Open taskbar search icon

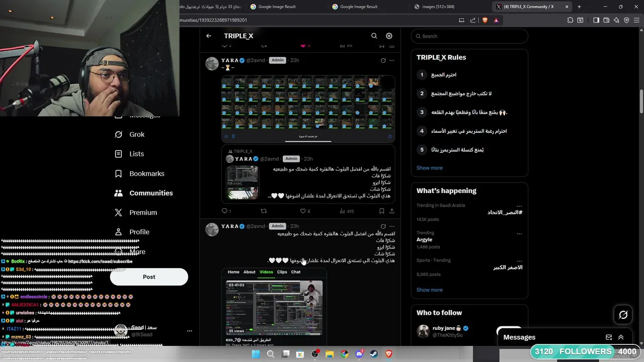click(271, 354)
